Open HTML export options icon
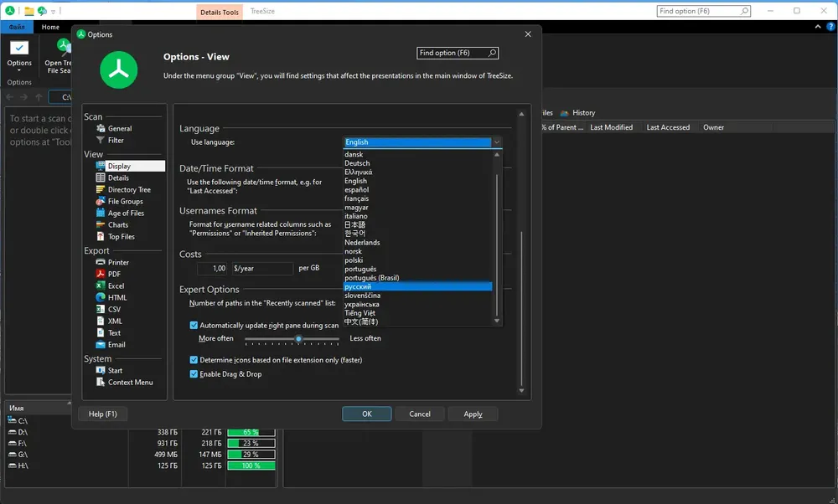 (x=101, y=297)
